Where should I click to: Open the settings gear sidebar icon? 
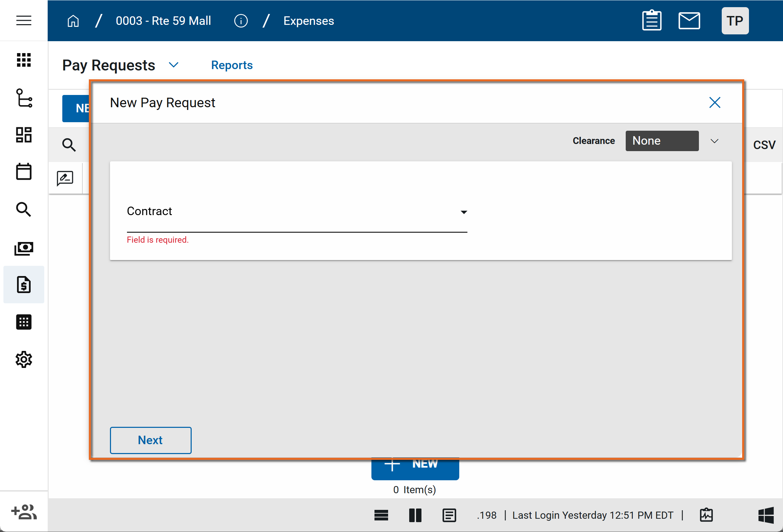[x=24, y=359]
